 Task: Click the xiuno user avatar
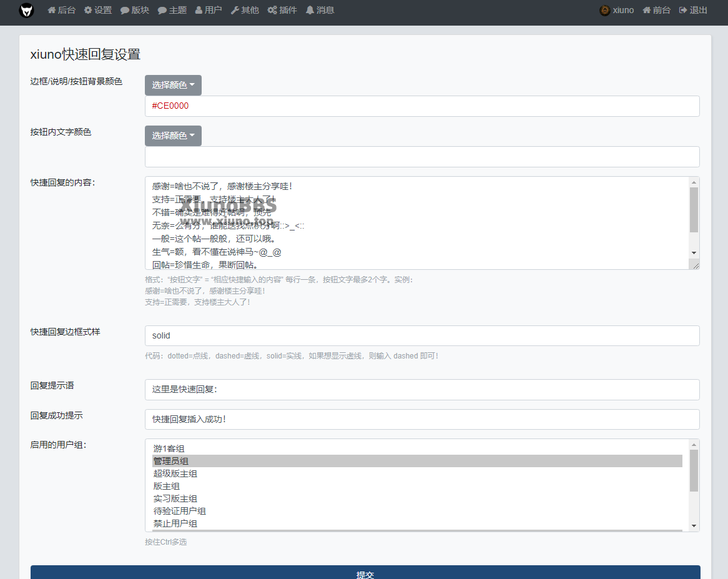point(604,10)
